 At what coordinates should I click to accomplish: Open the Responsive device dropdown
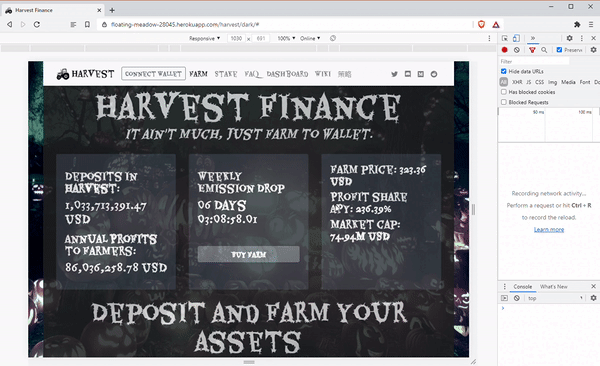point(205,38)
